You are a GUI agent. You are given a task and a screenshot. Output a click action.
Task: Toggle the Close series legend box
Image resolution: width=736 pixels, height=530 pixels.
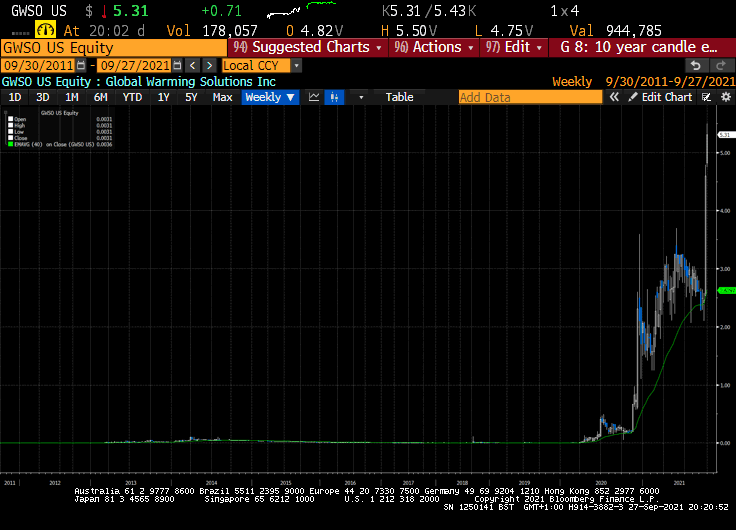pos(11,138)
